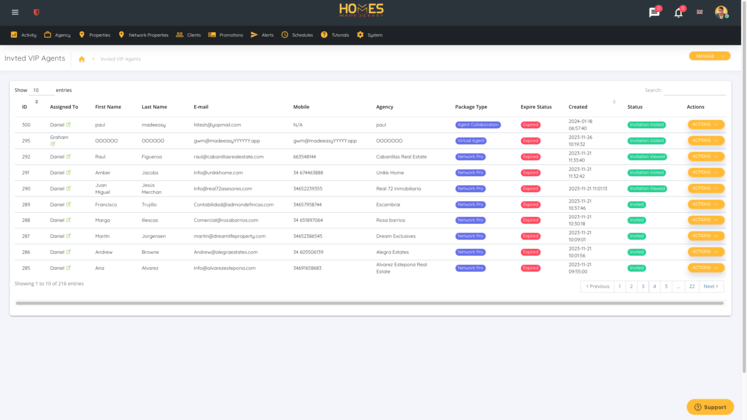Open the hamburger menu icon
Image resolution: width=747 pixels, height=420 pixels.
tap(15, 12)
